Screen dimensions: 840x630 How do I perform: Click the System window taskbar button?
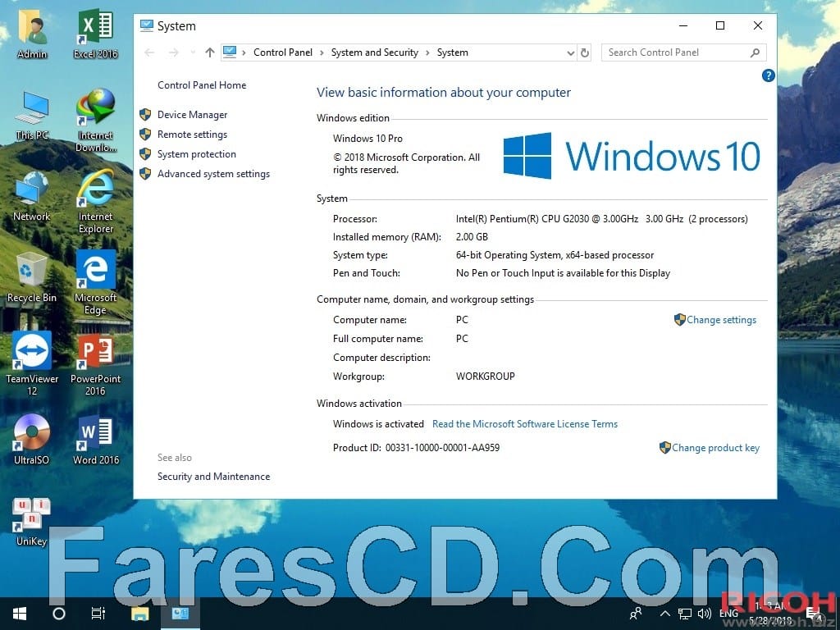[180, 614]
